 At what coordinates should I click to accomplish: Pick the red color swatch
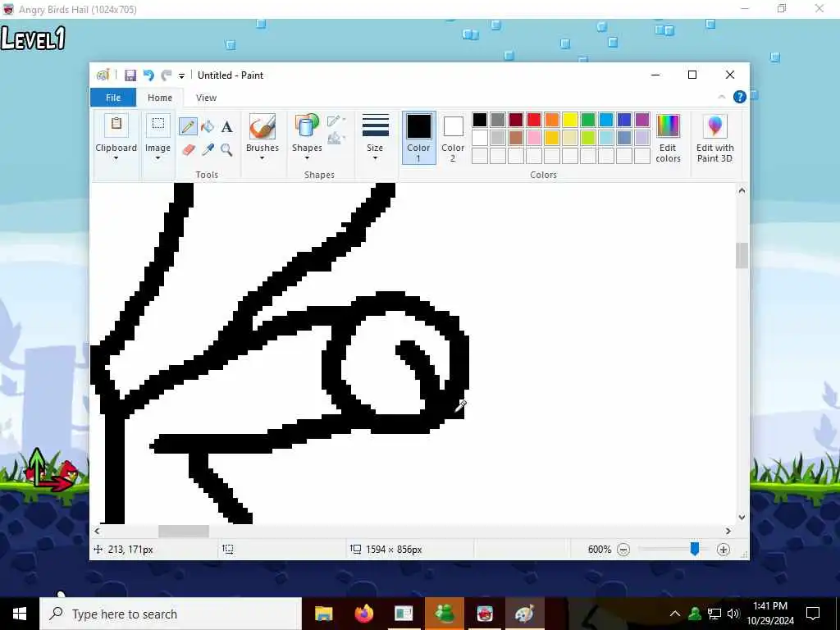click(534, 120)
